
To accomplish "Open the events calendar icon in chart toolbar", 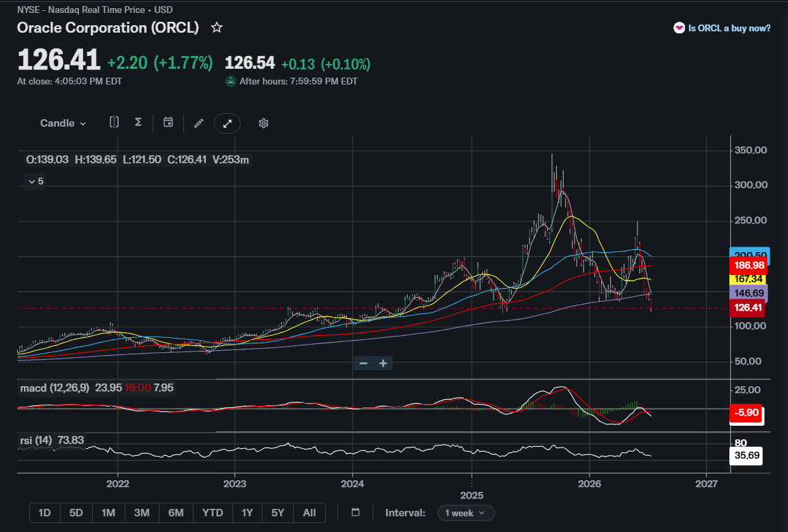I will (x=168, y=123).
